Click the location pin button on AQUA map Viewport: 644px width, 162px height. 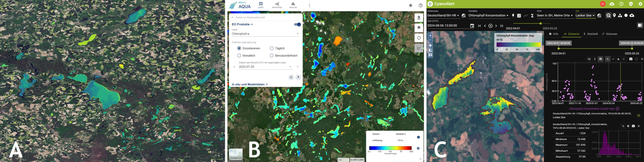click(x=419, y=18)
